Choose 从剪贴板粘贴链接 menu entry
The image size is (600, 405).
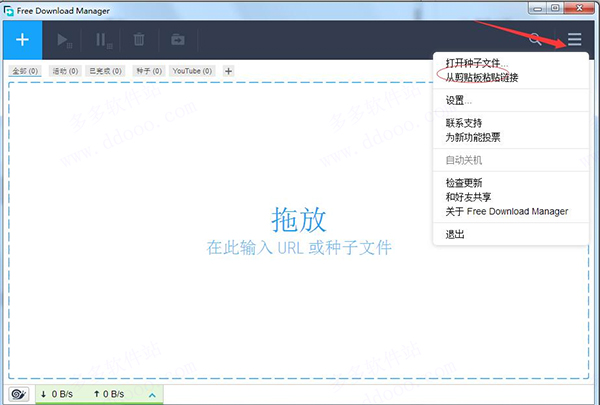pyautogui.click(x=510, y=77)
